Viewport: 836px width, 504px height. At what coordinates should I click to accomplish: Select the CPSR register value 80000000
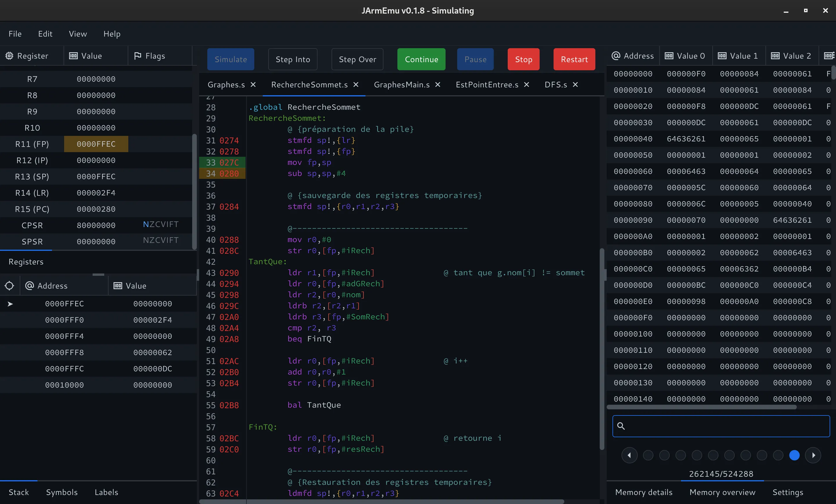(96, 225)
